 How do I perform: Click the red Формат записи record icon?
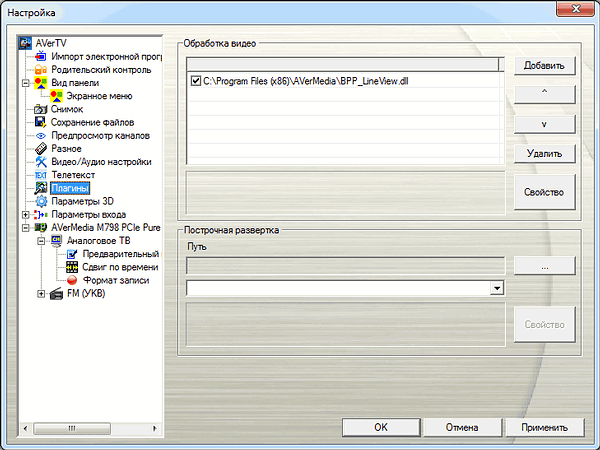(72, 280)
